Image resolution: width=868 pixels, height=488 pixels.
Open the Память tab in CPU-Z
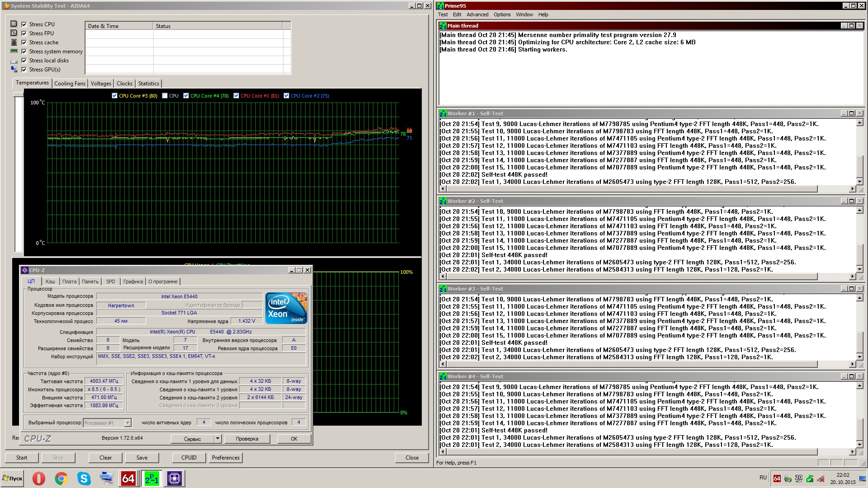[x=90, y=282]
